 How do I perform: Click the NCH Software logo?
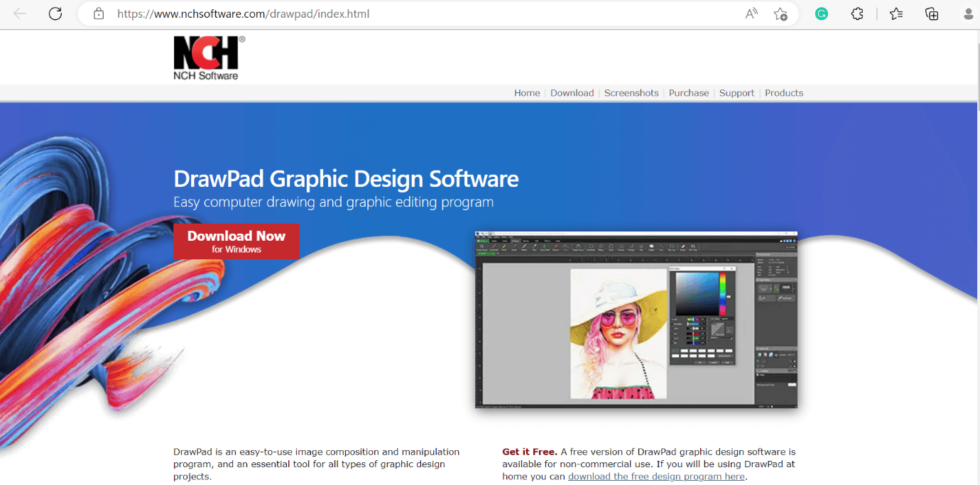(209, 58)
